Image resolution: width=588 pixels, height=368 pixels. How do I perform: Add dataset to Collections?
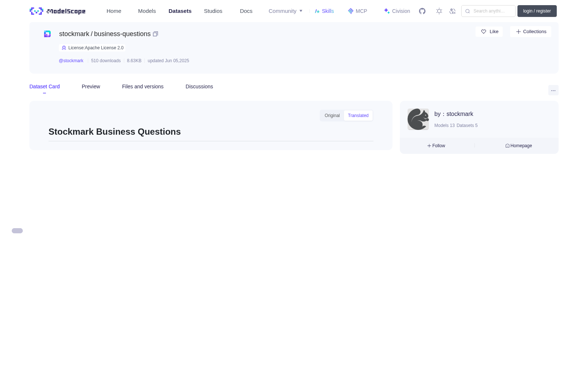tap(531, 32)
